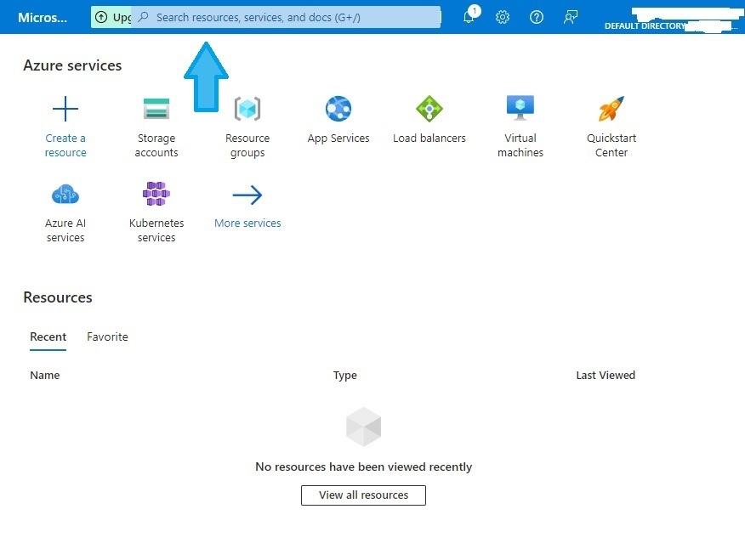Open the Default Directory account menu
Image resolution: width=745 pixels, height=560 pixels.
(671, 20)
